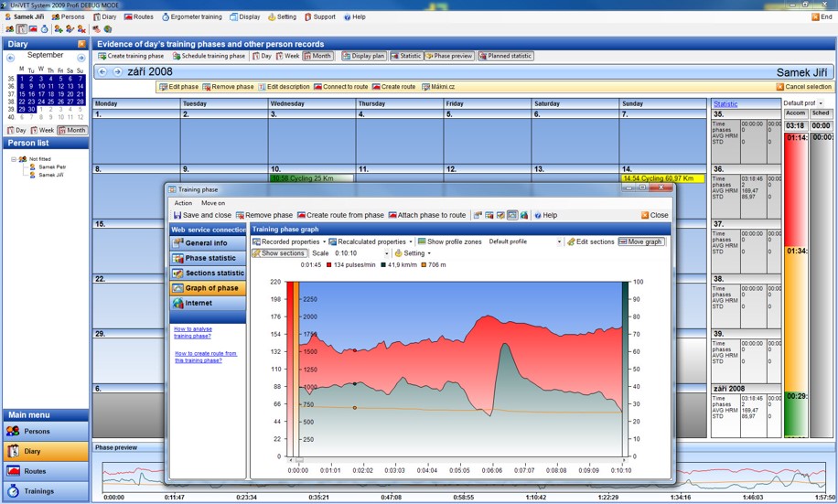Click Remove phase in Training phase window
The height and width of the screenshot is (504, 838).
coord(264,215)
